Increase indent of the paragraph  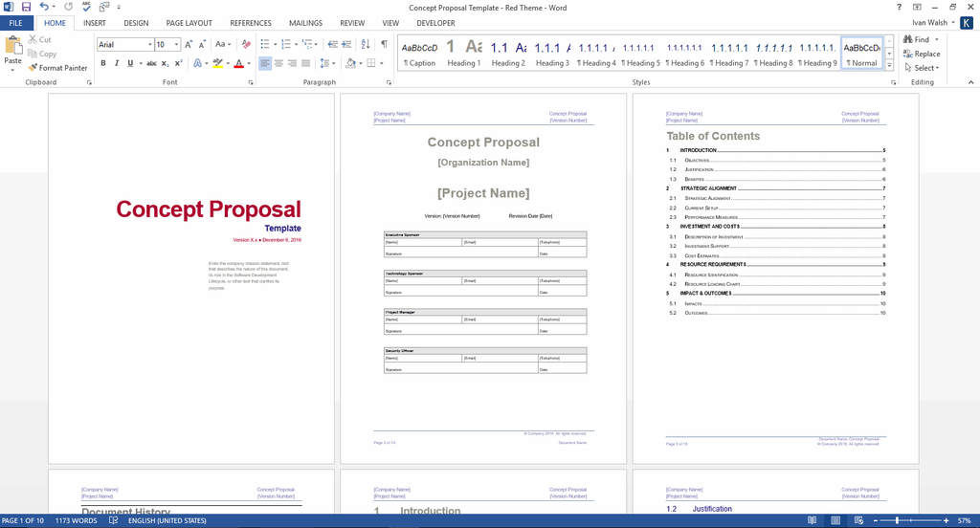coord(346,44)
